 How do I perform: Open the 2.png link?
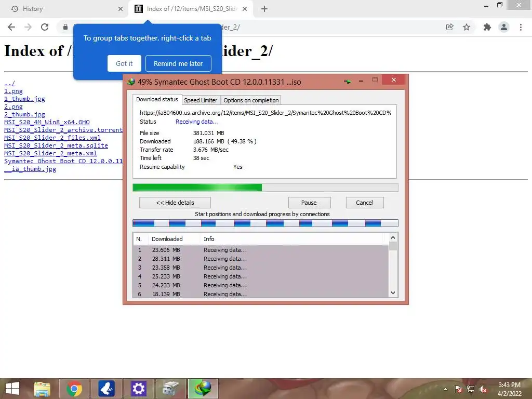pos(13,107)
